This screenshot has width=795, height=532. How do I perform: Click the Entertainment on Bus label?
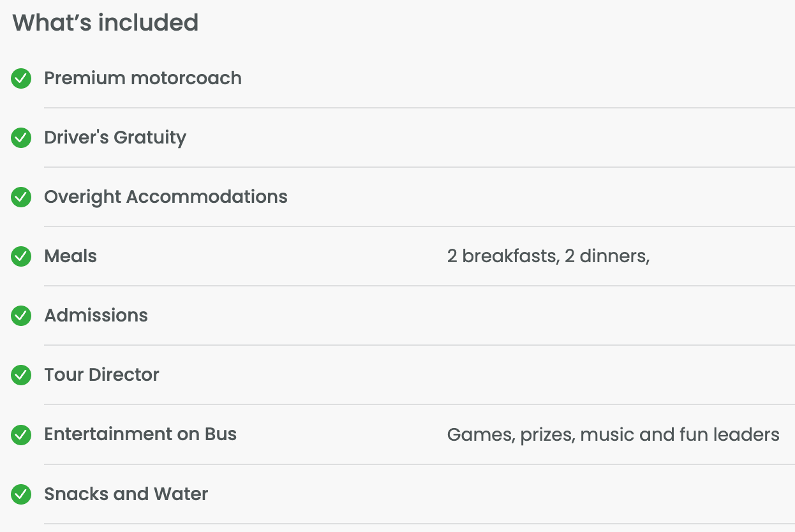[140, 434]
